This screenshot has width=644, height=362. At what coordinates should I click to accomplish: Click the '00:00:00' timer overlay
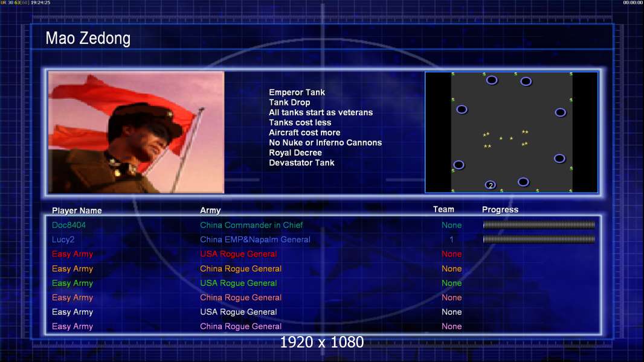tap(633, 2)
